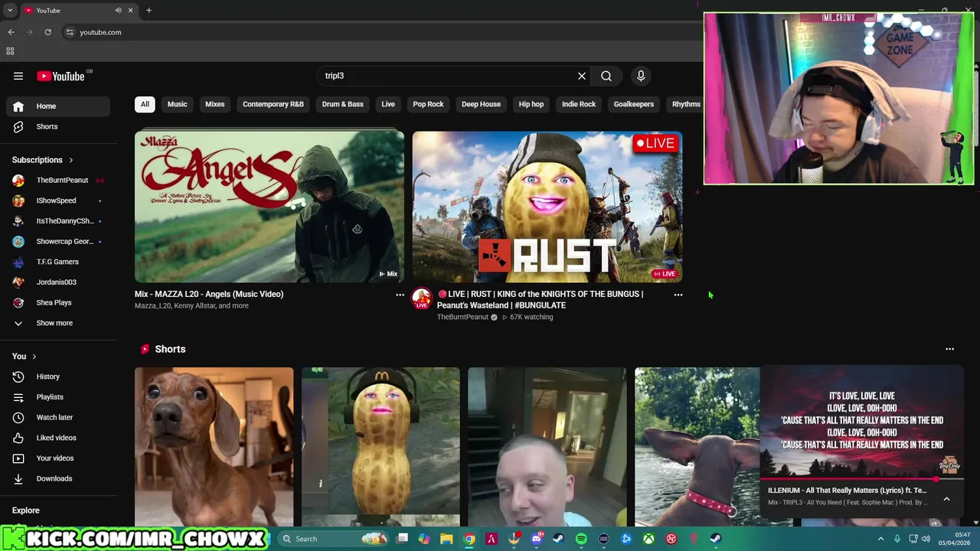Open Jordanis003 subscription
Screen dimensions: 980x551
click(58, 282)
